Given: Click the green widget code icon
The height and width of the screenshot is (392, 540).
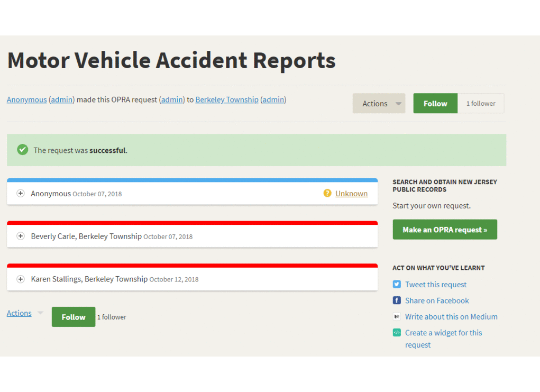Looking at the screenshot, I should coord(397,332).
